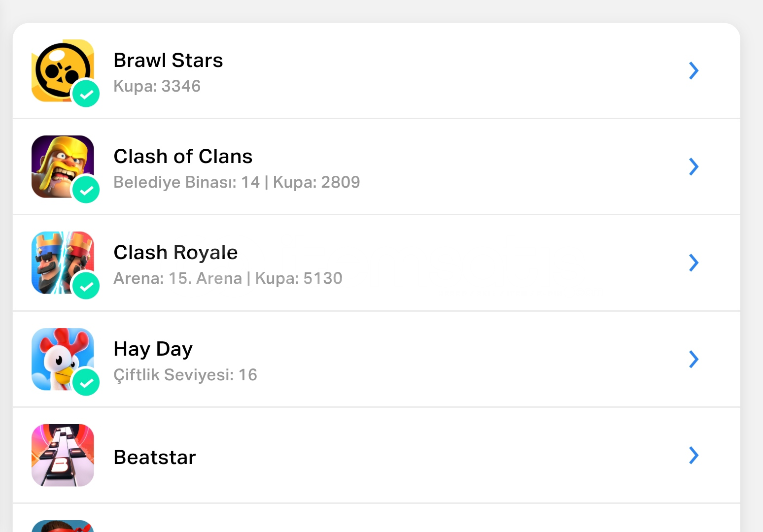The image size is (763, 532).
Task: Open Brawl Stars via its blue chevron
Action: click(694, 70)
